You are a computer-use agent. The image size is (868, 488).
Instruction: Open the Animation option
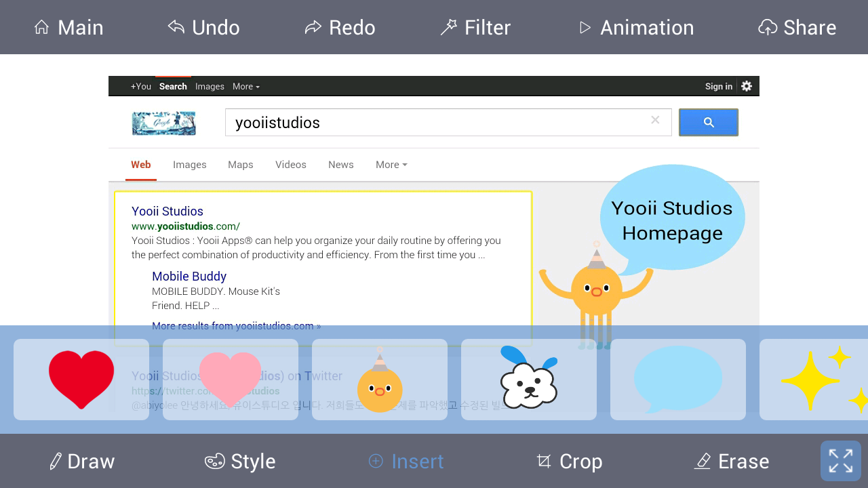tap(636, 27)
